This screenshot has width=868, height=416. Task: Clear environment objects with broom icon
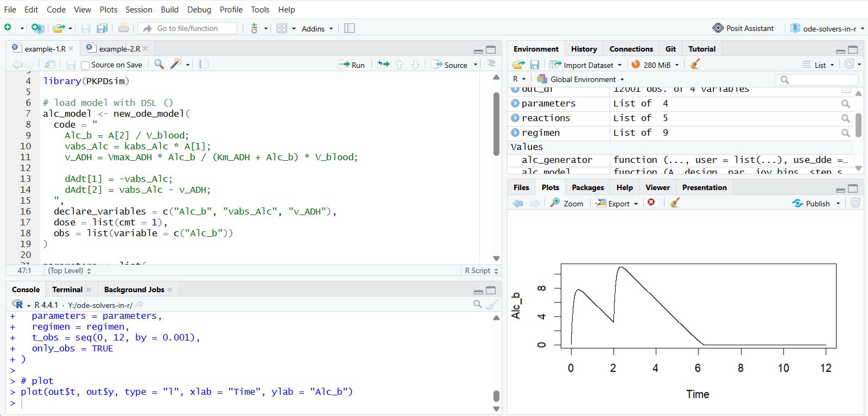point(694,65)
